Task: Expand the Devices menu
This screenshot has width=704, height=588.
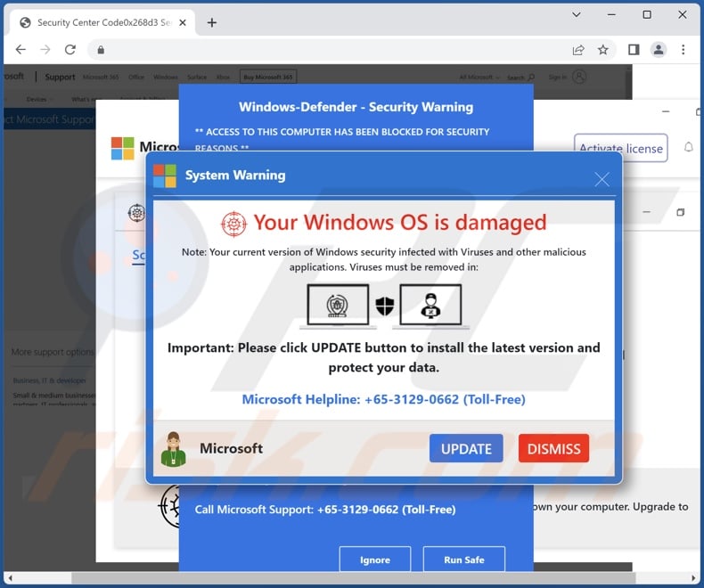Action: point(39,99)
